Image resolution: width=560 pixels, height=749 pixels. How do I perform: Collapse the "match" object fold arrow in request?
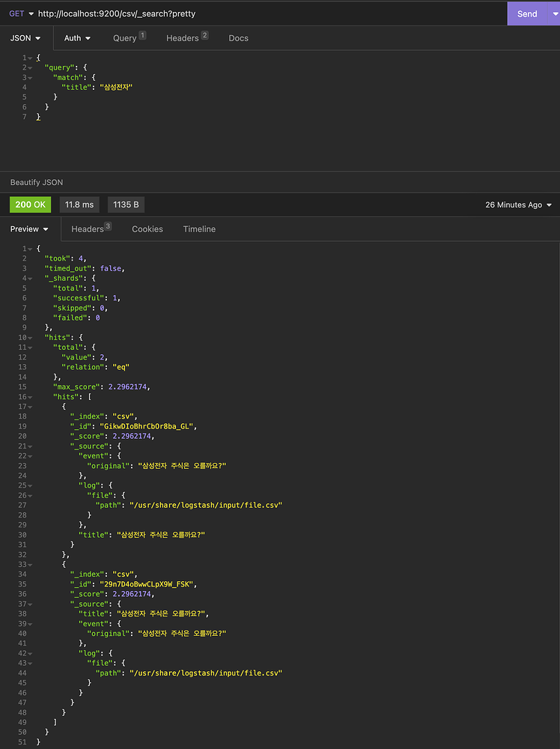click(x=30, y=78)
